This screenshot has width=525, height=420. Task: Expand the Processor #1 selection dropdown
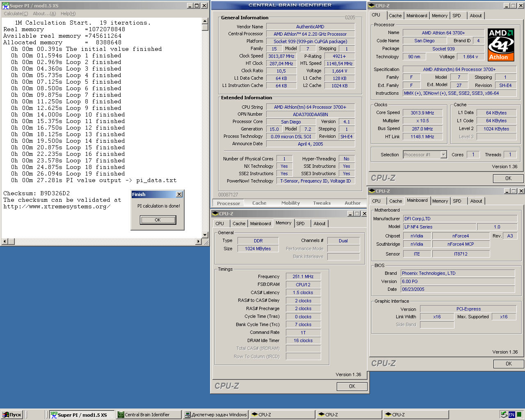(x=443, y=155)
